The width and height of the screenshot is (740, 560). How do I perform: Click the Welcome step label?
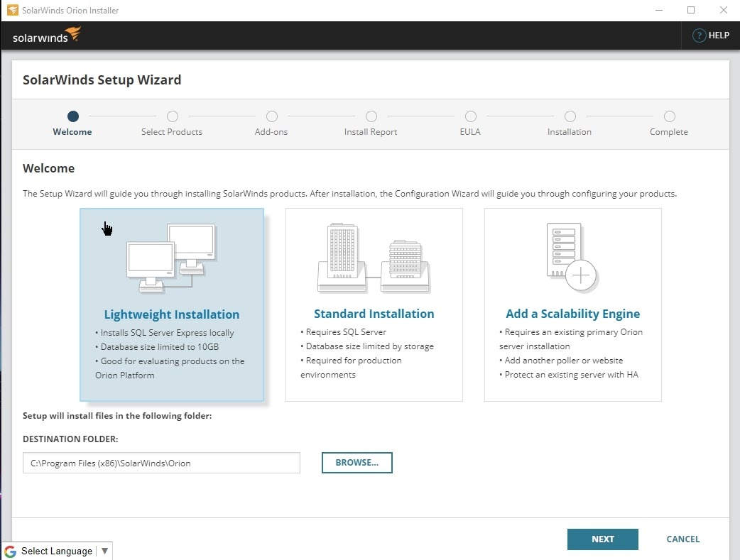pos(72,132)
